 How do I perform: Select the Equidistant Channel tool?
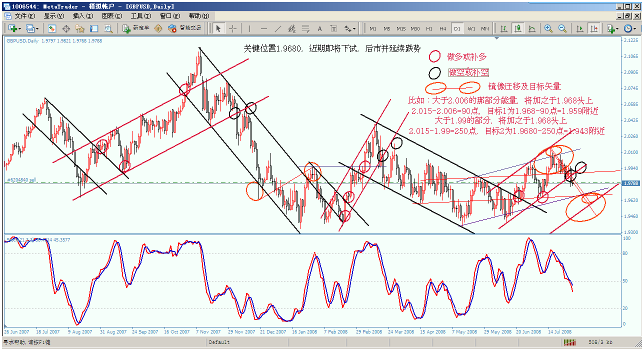(292, 28)
